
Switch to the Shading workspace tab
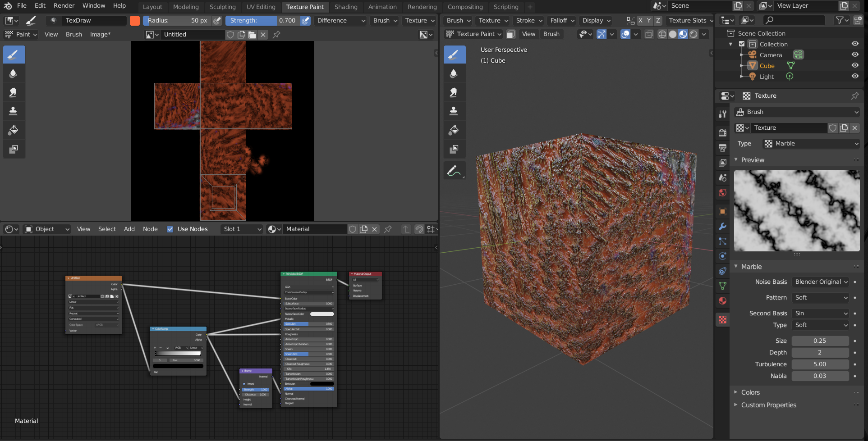click(346, 7)
